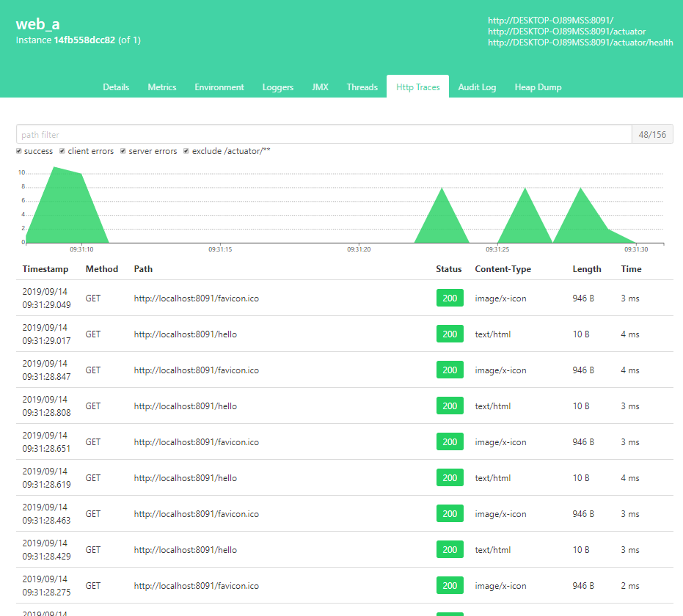Select the JMX tab
The width and height of the screenshot is (683, 616).
click(x=320, y=87)
